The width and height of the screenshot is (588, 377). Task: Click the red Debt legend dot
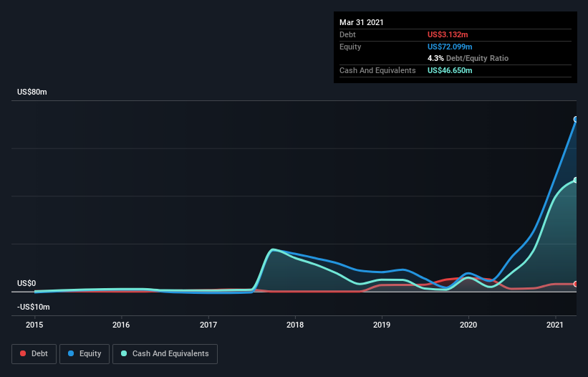(23, 353)
